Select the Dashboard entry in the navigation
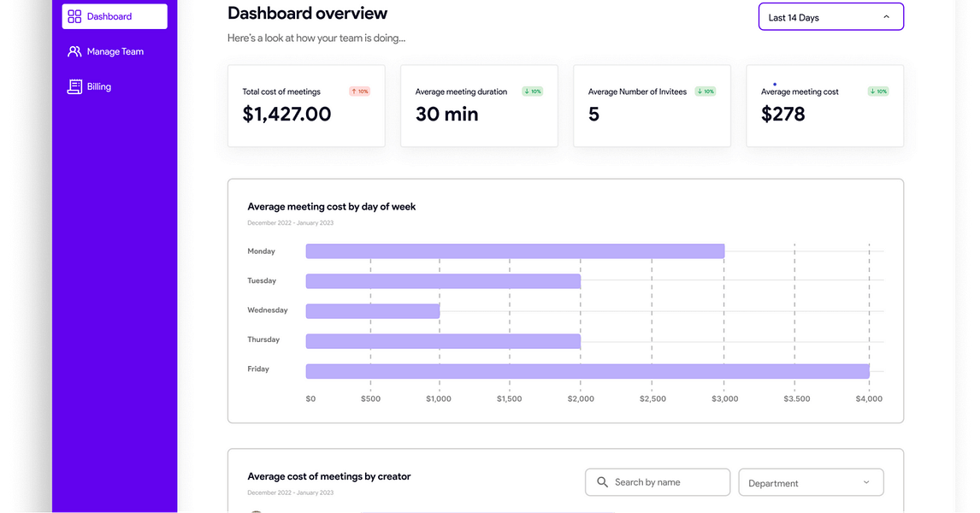This screenshot has width=980, height=513. coord(109,15)
